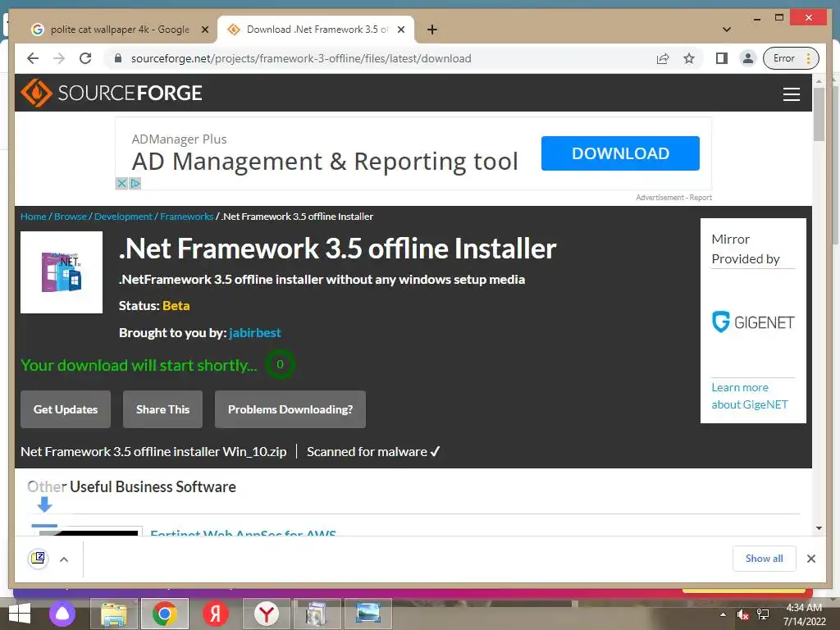The height and width of the screenshot is (630, 840).
Task: Go back with the browser back arrow
Action: tap(33, 58)
